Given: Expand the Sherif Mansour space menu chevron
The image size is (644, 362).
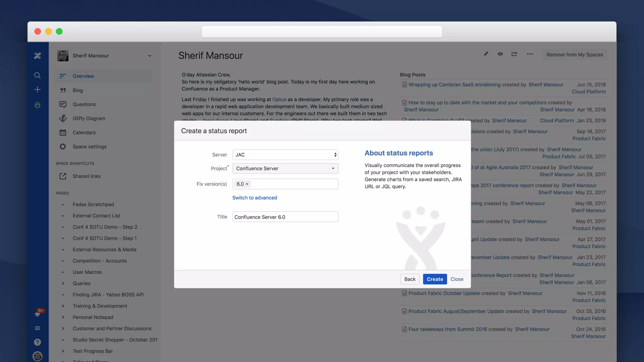Looking at the screenshot, I should [x=150, y=56].
